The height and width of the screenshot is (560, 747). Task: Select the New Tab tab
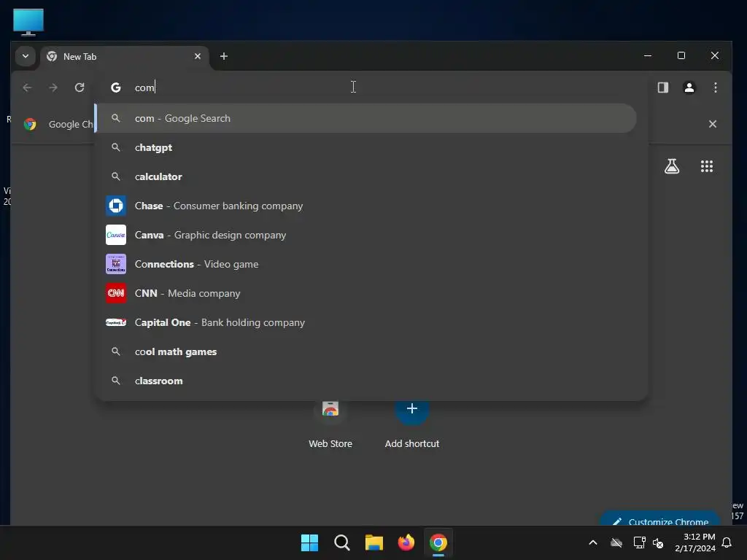(x=125, y=57)
